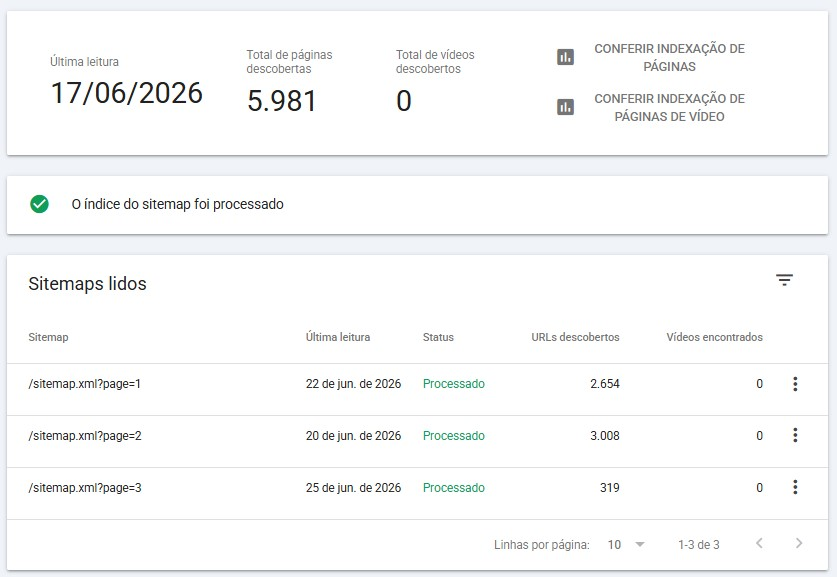
Task: Click the 1-3 de 3 pagination text
Action: point(699,544)
